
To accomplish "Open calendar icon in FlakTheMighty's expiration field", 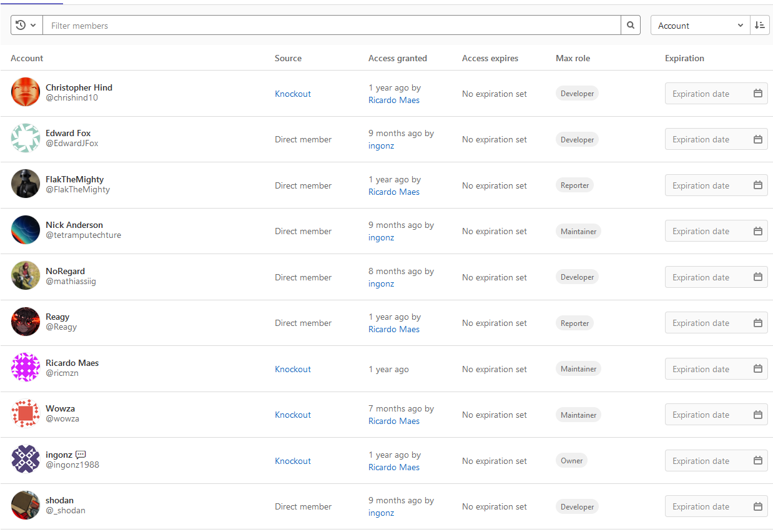I will [x=757, y=185].
